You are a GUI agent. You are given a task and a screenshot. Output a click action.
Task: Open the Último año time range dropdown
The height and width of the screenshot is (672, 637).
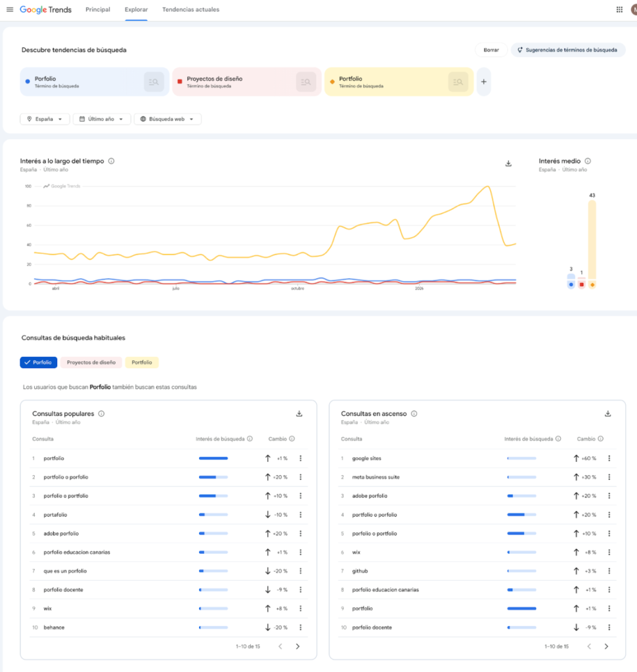point(101,119)
